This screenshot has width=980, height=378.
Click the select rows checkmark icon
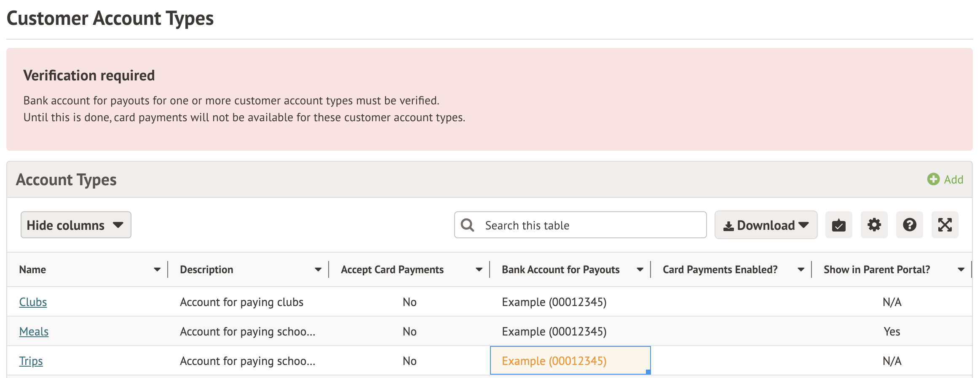(838, 225)
